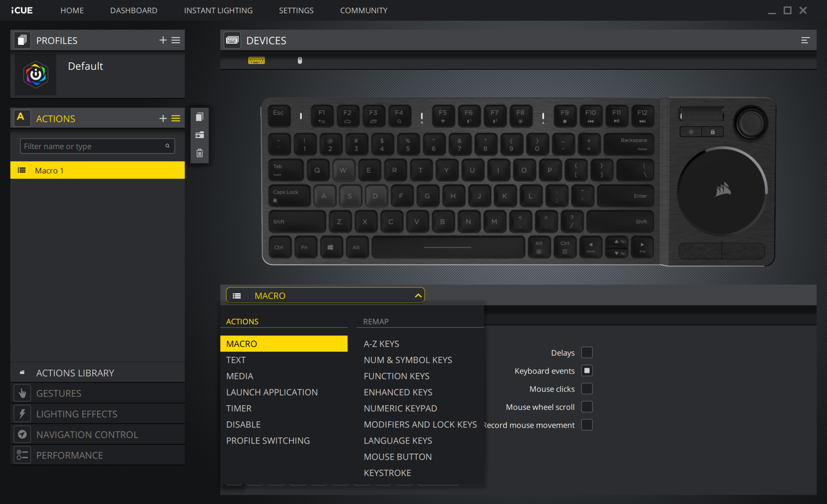The image size is (827, 504).
Task: Click the keyboard volume roller
Action: 702,114
